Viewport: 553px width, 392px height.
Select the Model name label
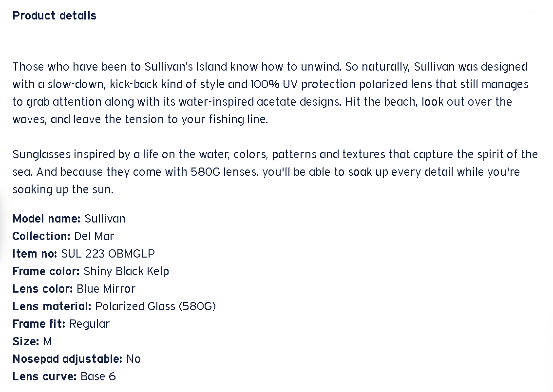tap(47, 219)
